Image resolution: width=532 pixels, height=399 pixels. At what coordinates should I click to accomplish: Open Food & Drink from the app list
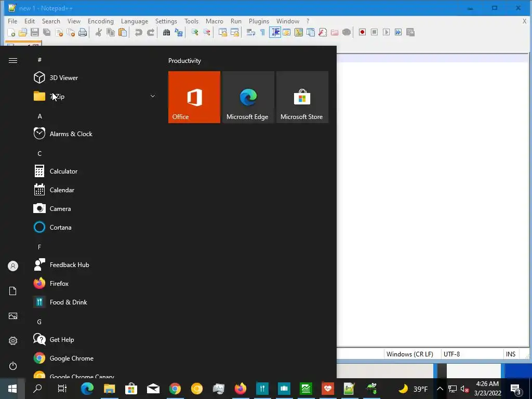click(95, 302)
